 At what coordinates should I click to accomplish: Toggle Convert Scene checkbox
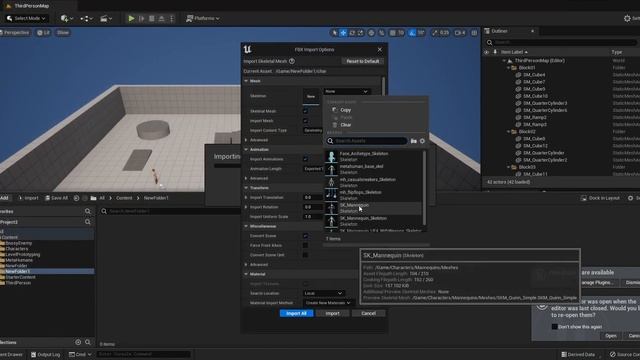point(305,236)
